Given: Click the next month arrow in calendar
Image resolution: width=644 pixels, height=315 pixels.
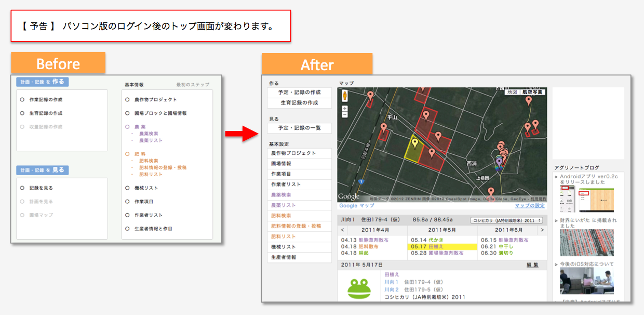Looking at the screenshot, I should click(x=542, y=230).
